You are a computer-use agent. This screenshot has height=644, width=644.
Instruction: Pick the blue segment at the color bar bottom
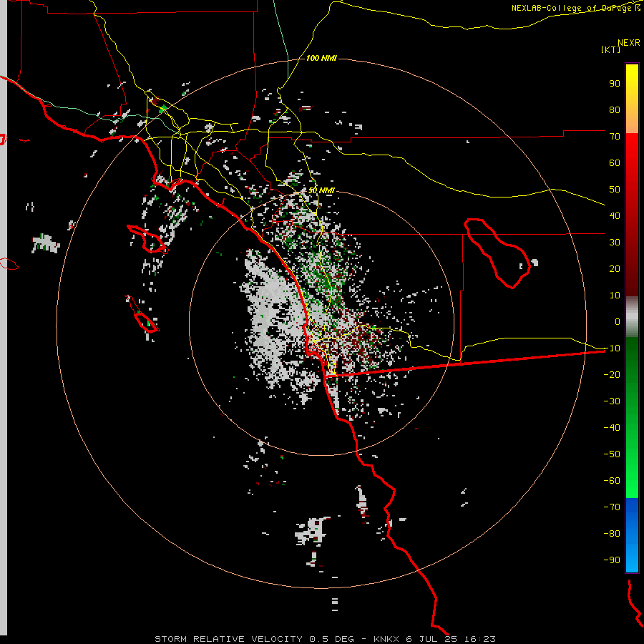coord(632,535)
